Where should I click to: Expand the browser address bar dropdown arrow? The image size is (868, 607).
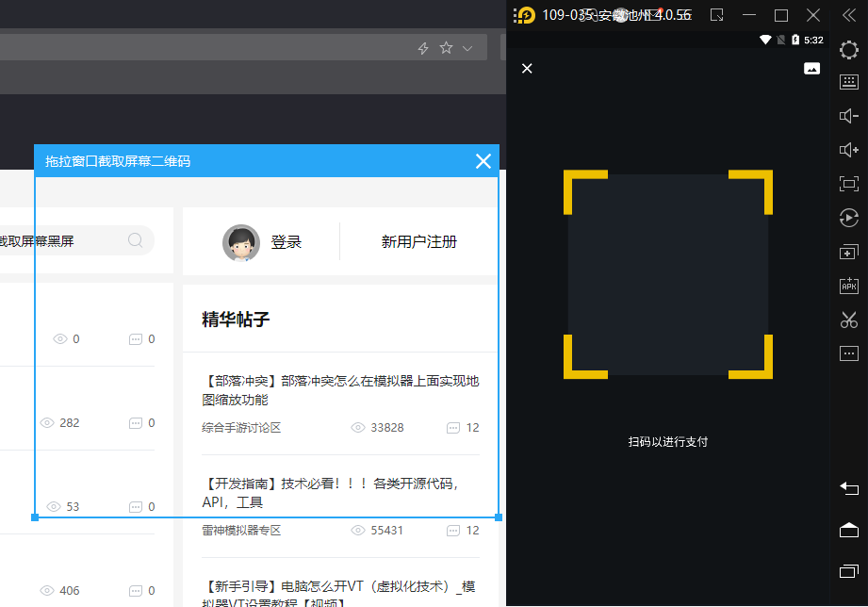(467, 48)
